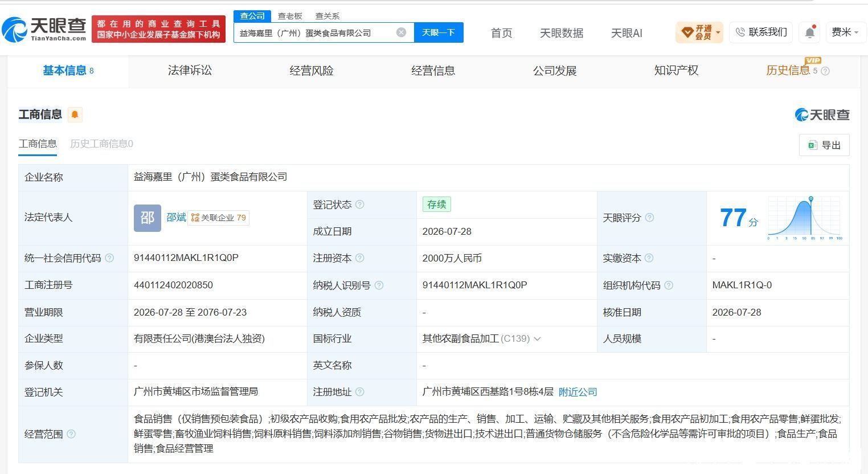Click 有限责任公司(港澳台法人独资) enterprise type
This screenshot has height=474, width=868.
[199, 338]
